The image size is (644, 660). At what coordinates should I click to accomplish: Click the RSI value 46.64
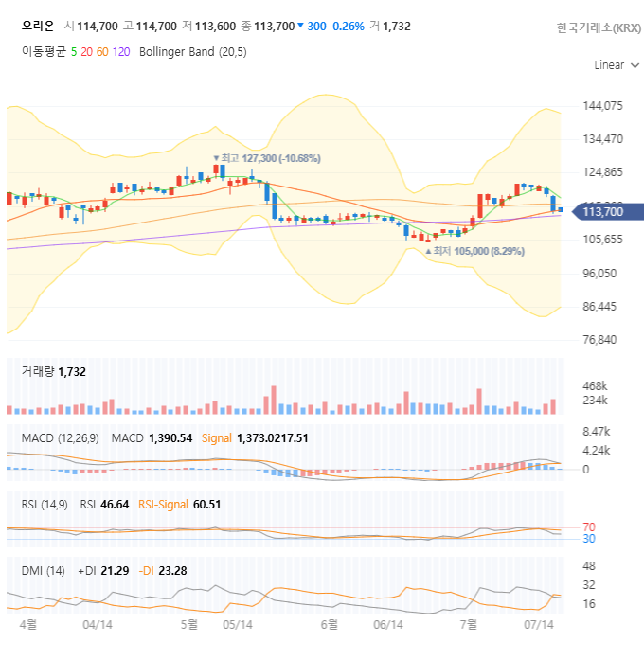pos(115,505)
